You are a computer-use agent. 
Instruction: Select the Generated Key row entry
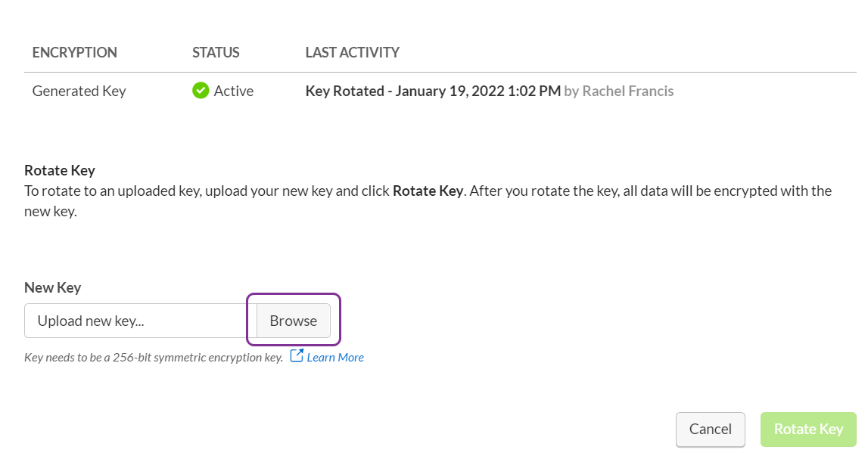point(79,91)
